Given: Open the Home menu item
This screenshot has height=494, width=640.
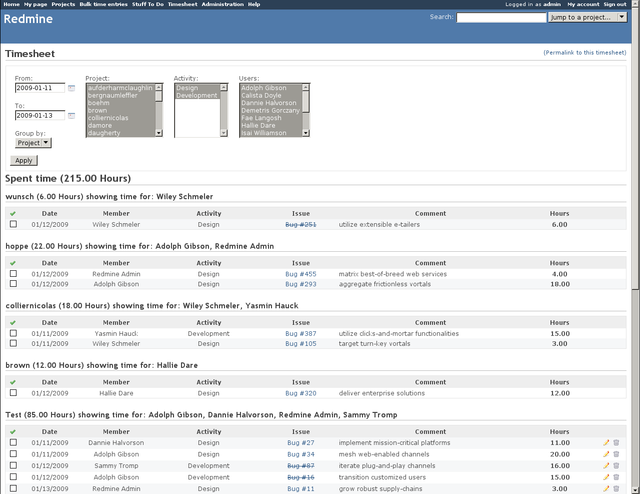Looking at the screenshot, I should click(11, 4).
